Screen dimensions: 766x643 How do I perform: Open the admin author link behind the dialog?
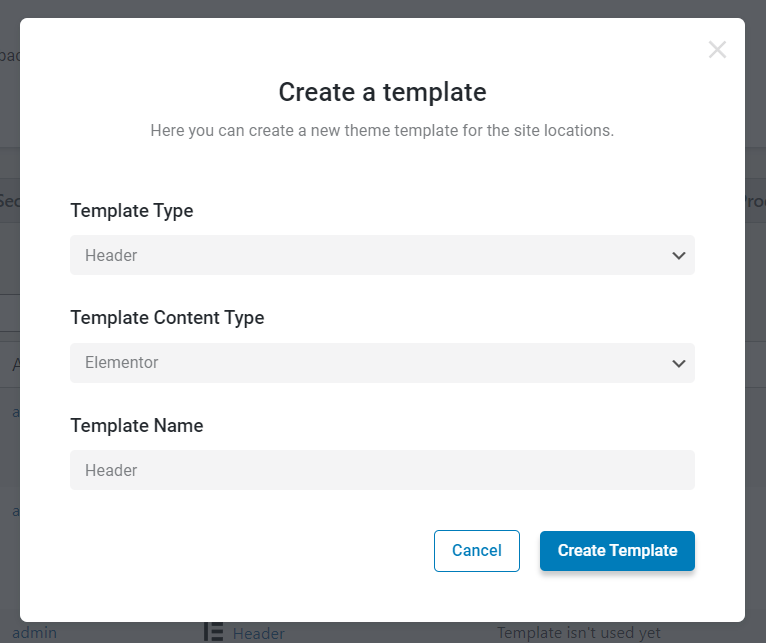tap(34, 633)
